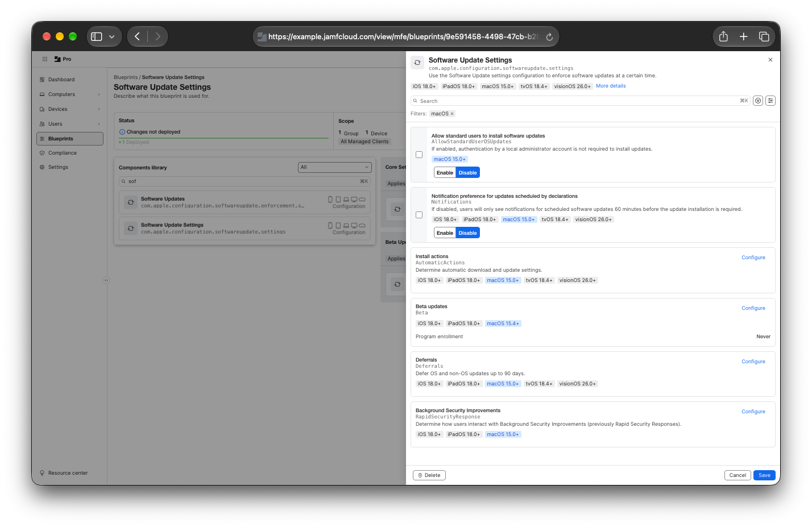This screenshot has width=812, height=527.
Task: Enable Notification preference setting
Action: pos(445,233)
